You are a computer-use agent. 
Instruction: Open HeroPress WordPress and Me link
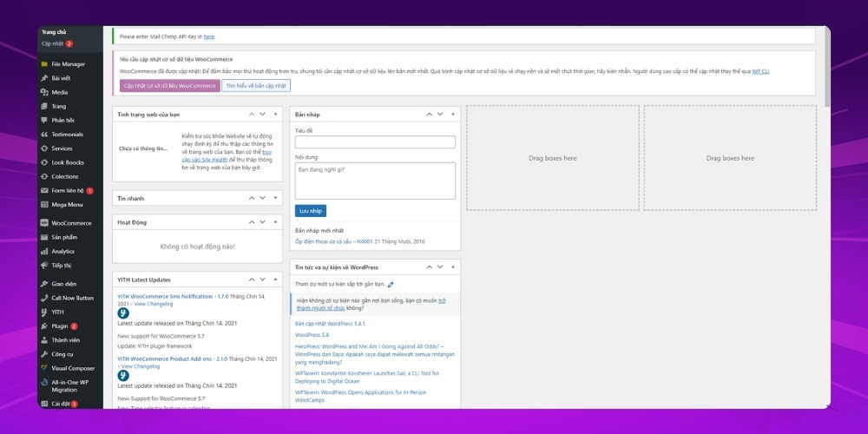coord(374,354)
